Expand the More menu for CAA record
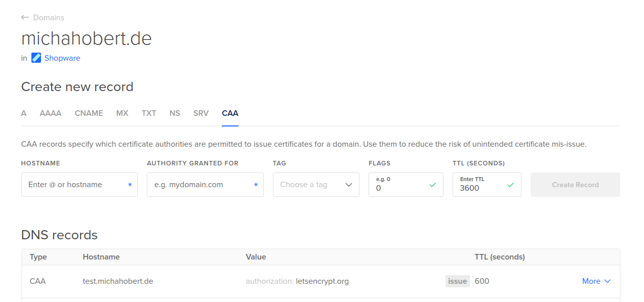This screenshot has height=302, width=644. [596, 281]
